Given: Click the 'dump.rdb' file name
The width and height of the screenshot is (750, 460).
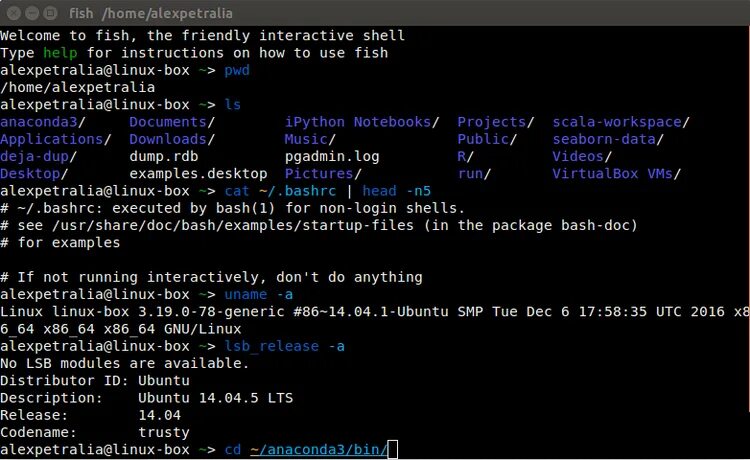Looking at the screenshot, I should pos(164,156).
